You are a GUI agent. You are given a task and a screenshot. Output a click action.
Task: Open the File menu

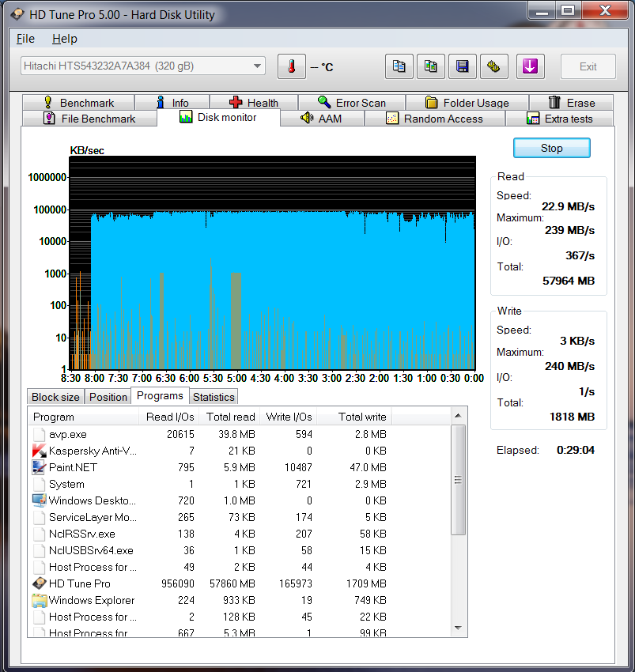coord(25,39)
